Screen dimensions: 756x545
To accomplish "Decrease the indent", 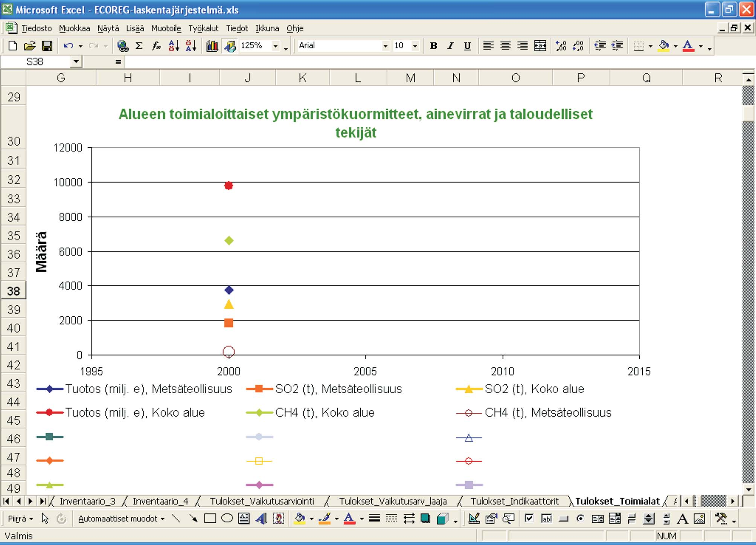I will coord(600,46).
